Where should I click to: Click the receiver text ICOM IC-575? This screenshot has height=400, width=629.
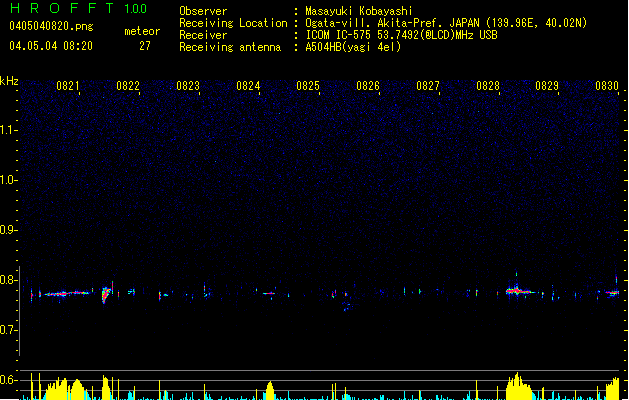click(339, 35)
